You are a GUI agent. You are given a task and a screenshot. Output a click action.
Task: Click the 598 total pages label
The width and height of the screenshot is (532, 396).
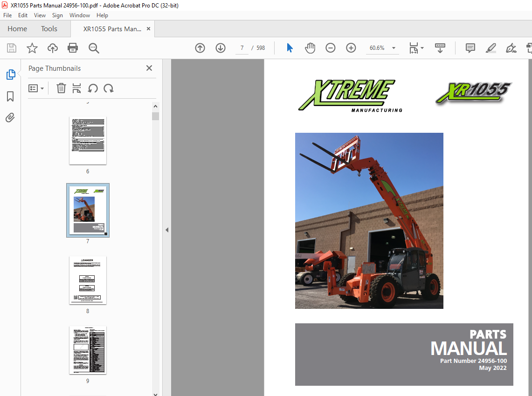[261, 48]
